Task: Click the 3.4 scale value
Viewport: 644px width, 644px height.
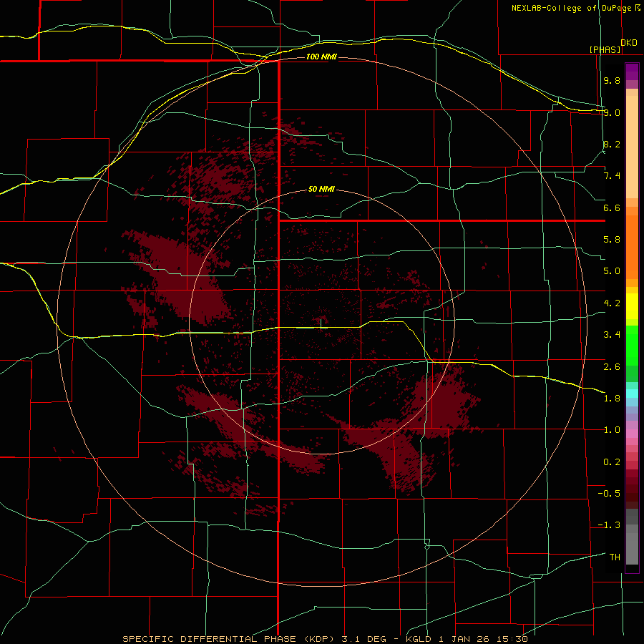Action: point(612,335)
